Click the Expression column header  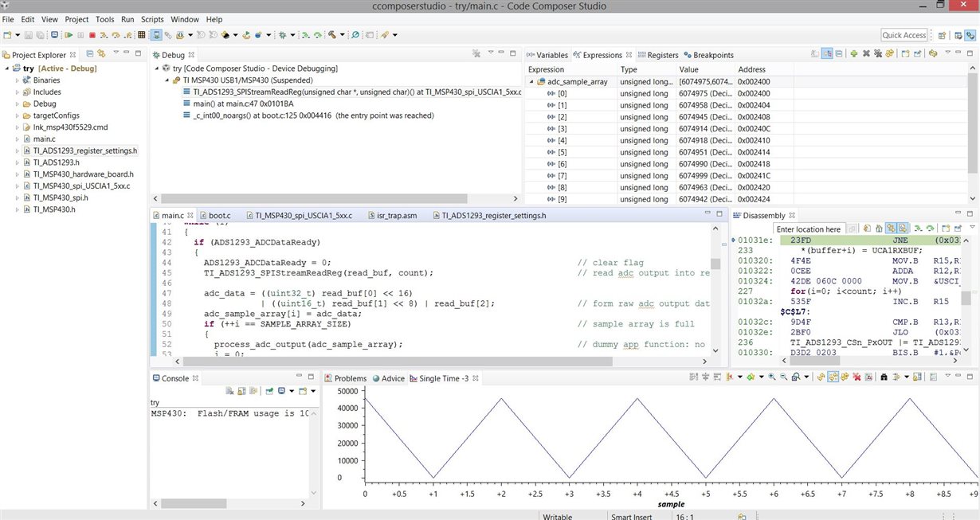(546, 70)
